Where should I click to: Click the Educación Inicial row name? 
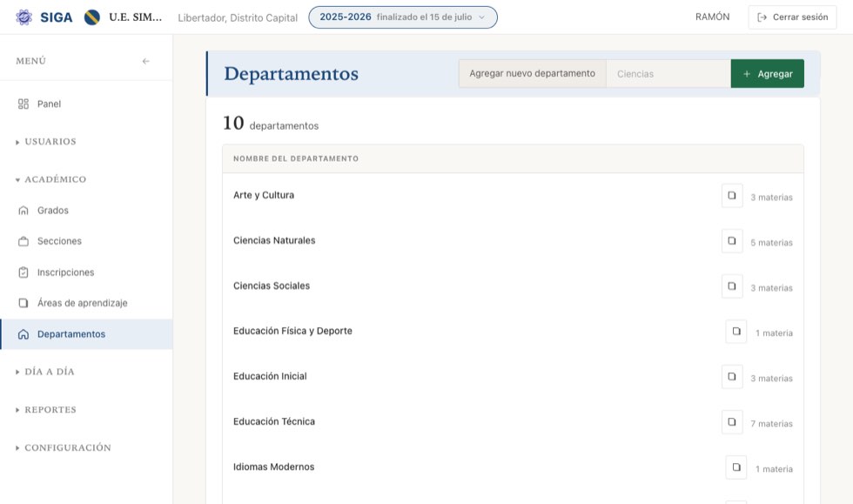270,376
